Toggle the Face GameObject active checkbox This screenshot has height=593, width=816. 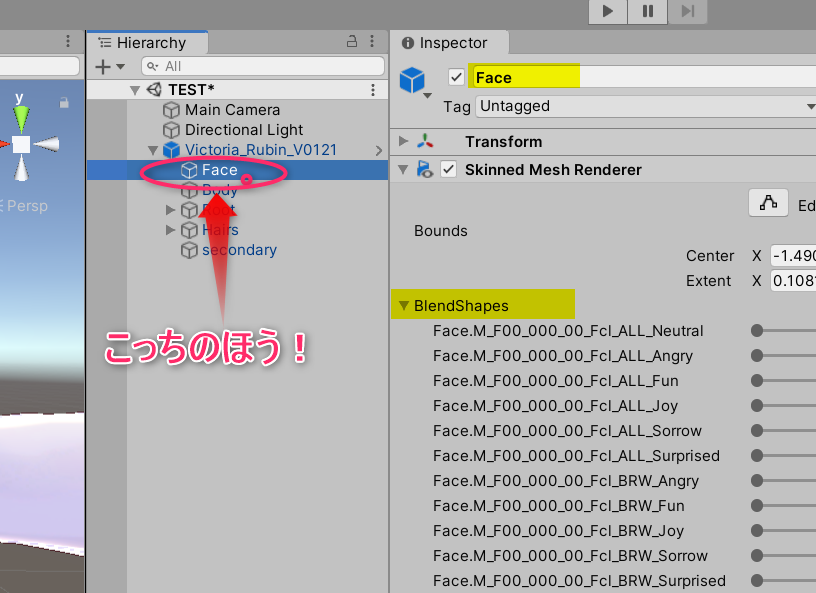456,78
